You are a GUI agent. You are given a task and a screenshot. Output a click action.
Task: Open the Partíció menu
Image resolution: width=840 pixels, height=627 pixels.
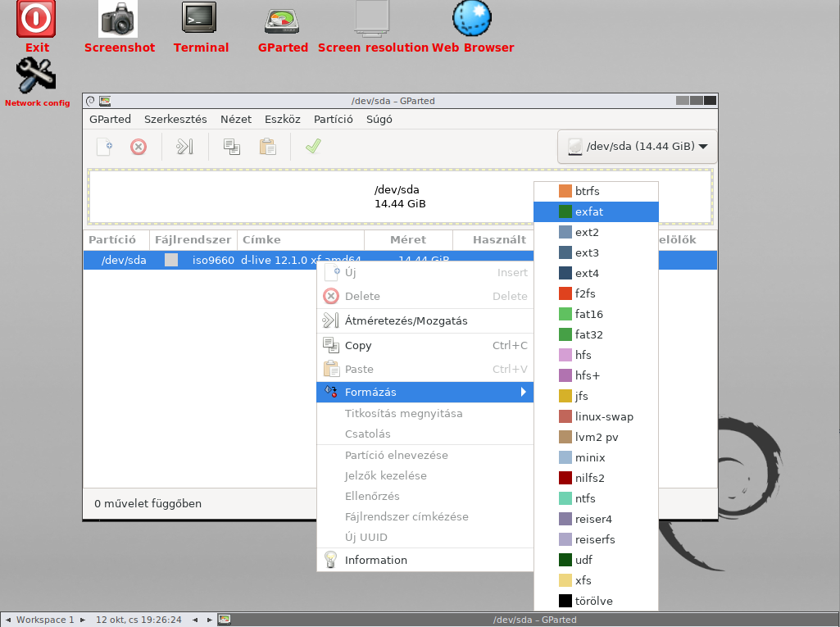pyautogui.click(x=334, y=119)
